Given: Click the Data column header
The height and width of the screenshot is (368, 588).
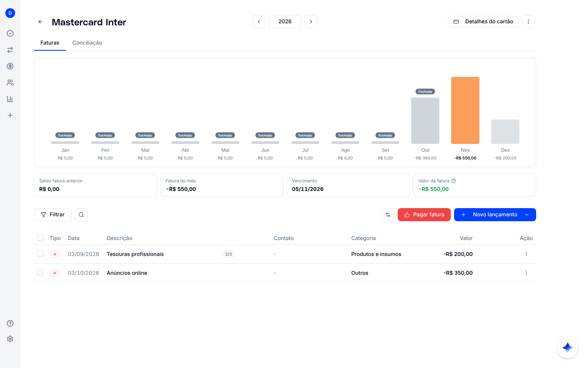Looking at the screenshot, I should click(73, 238).
